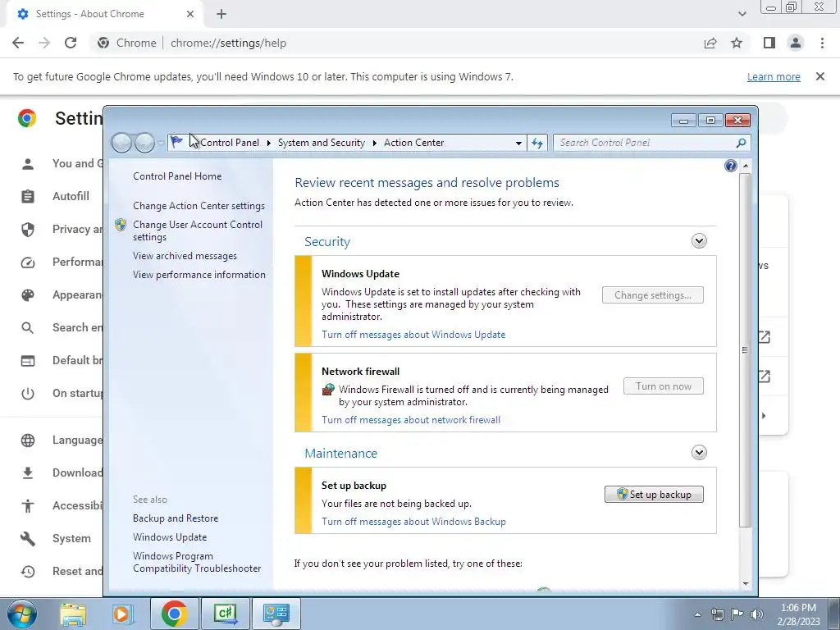The height and width of the screenshot is (630, 840).
Task: Click Action Center scroll up arrow
Action: pyautogui.click(x=745, y=166)
